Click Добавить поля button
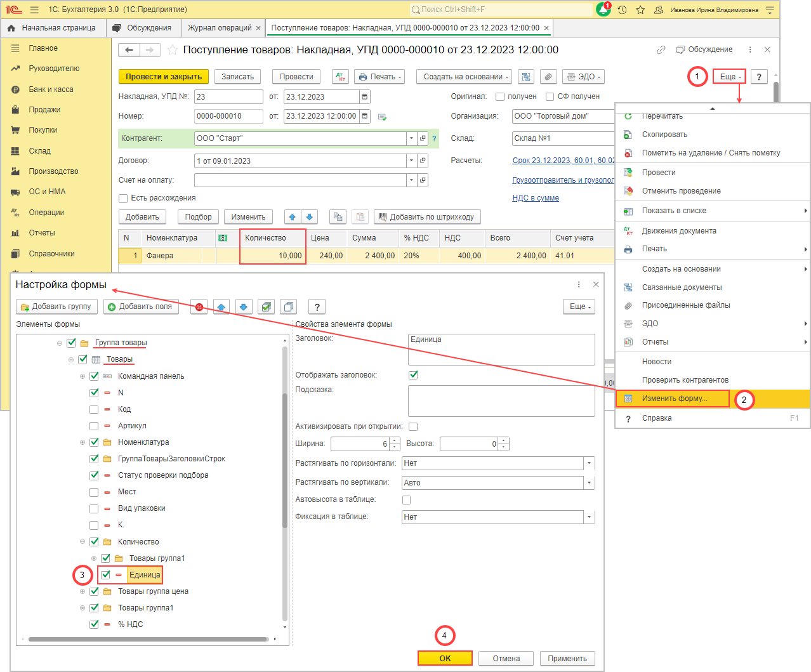 coord(141,307)
